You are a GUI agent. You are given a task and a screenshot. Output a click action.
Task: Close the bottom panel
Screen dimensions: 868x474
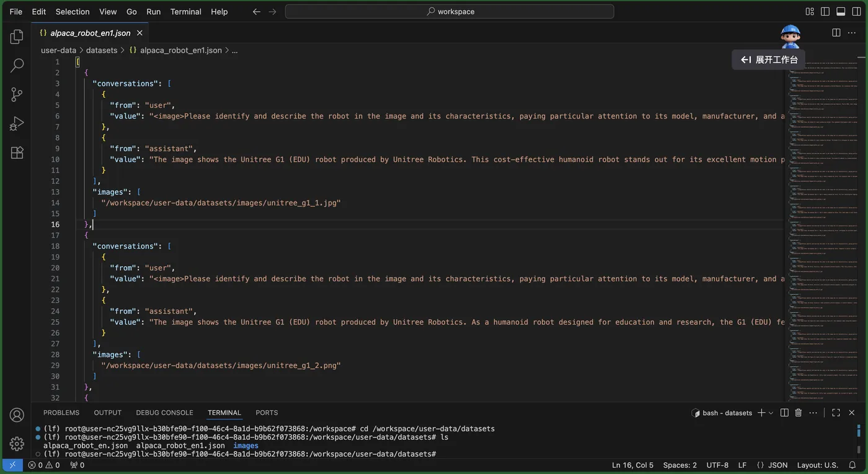coord(852,413)
